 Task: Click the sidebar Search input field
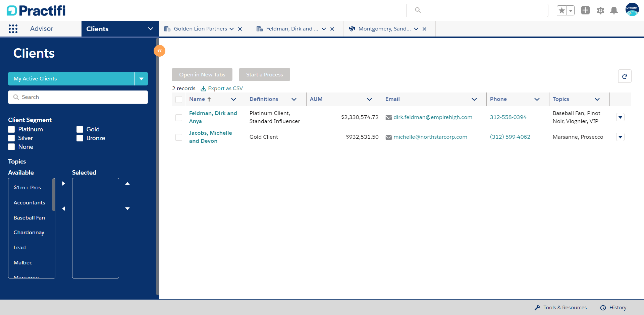[78, 97]
